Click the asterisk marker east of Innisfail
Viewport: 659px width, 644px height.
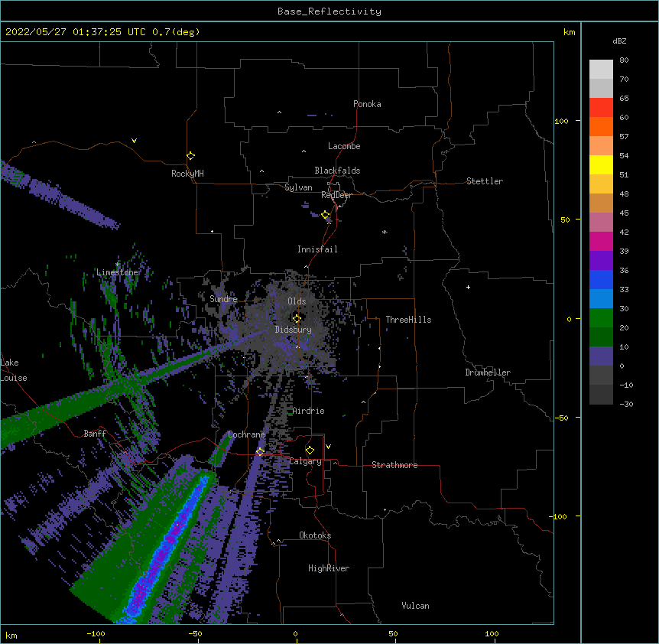coord(384,232)
